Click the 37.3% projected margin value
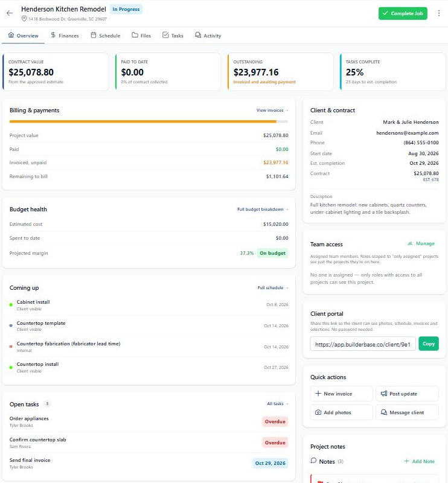 (246, 253)
